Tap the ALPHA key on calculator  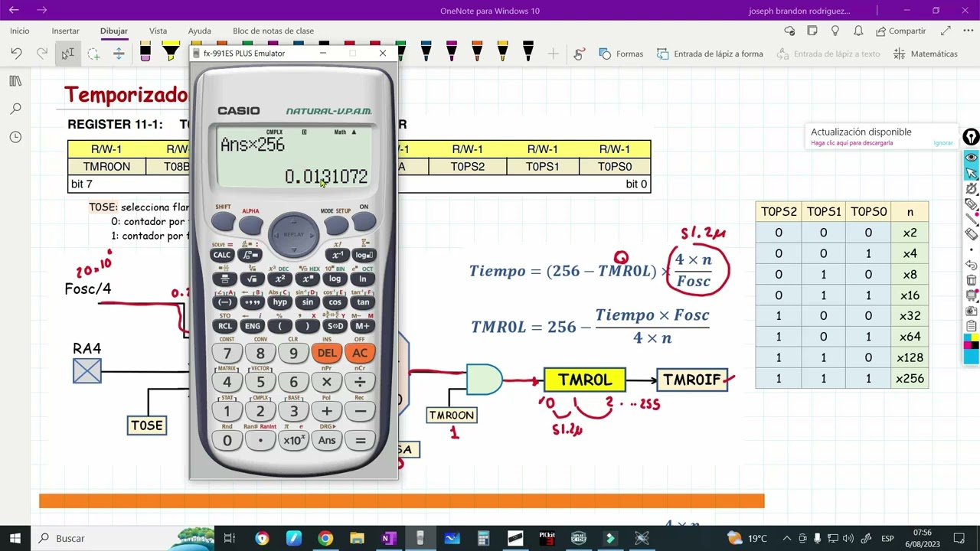pos(250,225)
